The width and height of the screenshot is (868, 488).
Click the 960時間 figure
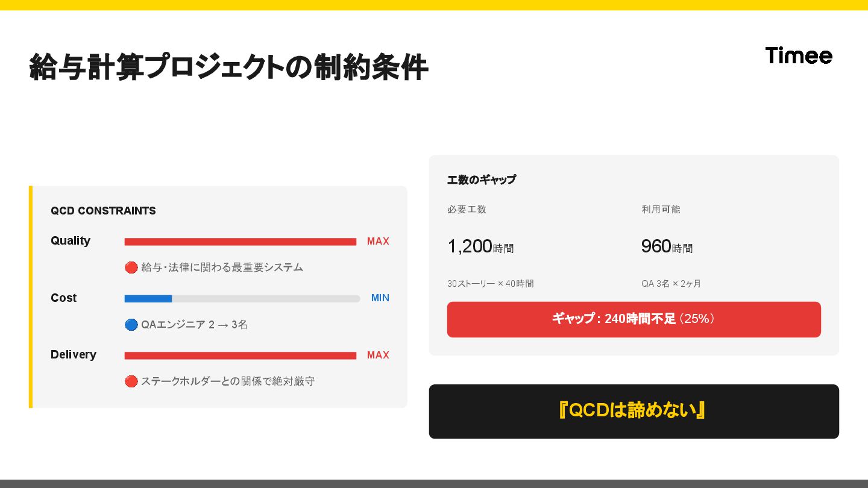tap(667, 246)
